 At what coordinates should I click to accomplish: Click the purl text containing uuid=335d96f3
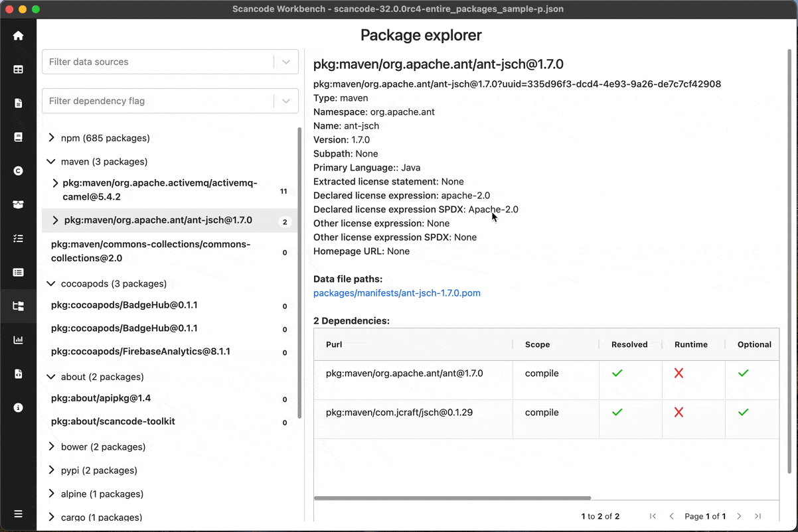click(x=517, y=84)
